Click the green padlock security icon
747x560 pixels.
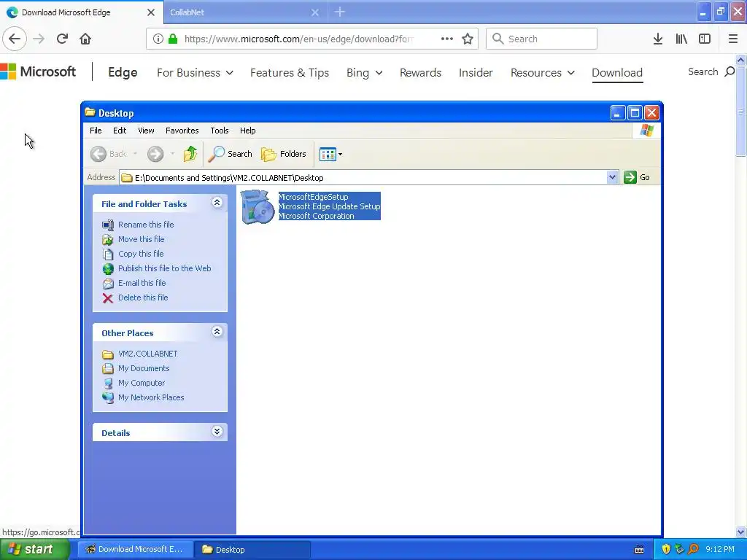click(173, 39)
